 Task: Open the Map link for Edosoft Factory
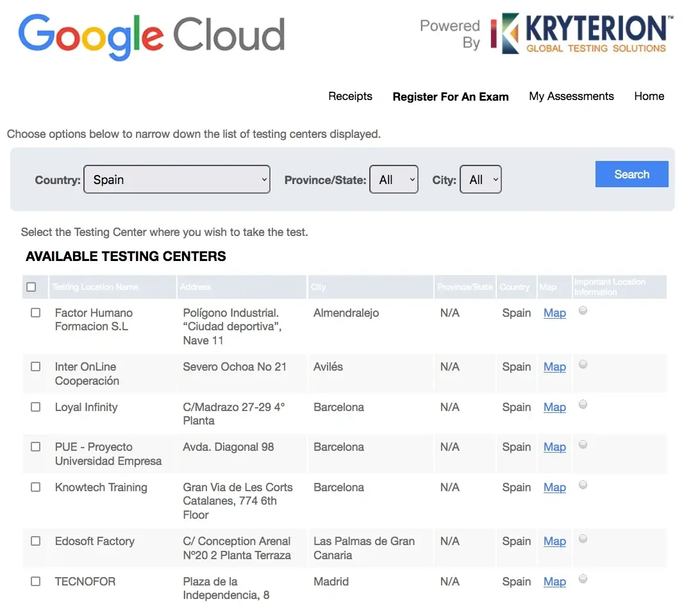click(x=554, y=541)
